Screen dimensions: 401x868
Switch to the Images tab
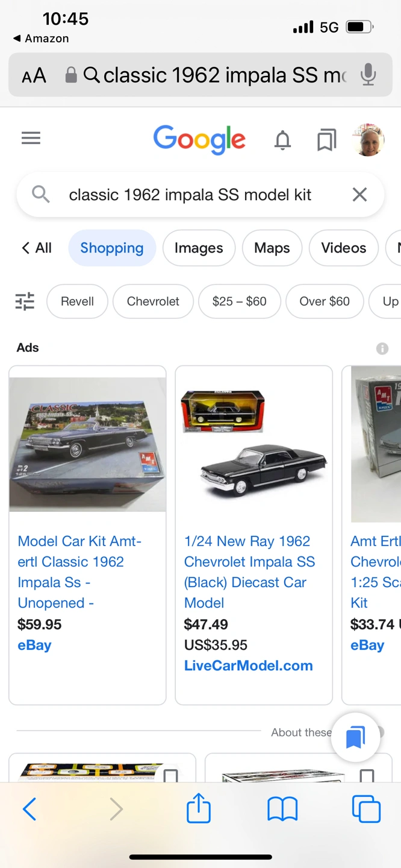pyautogui.click(x=199, y=248)
